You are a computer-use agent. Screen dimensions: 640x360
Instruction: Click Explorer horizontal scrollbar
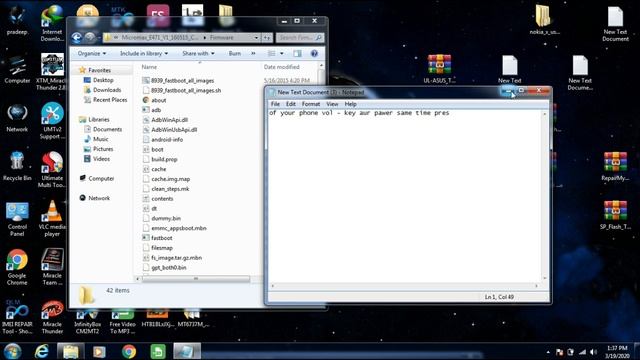click(196, 279)
